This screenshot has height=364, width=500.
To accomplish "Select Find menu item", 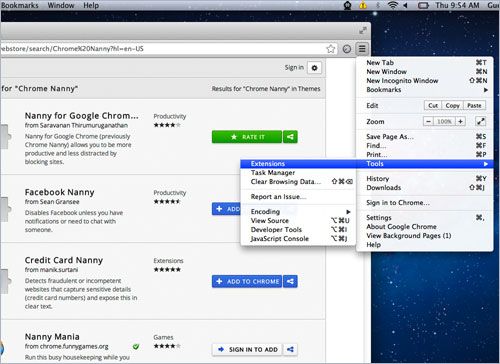I will 425,146.
